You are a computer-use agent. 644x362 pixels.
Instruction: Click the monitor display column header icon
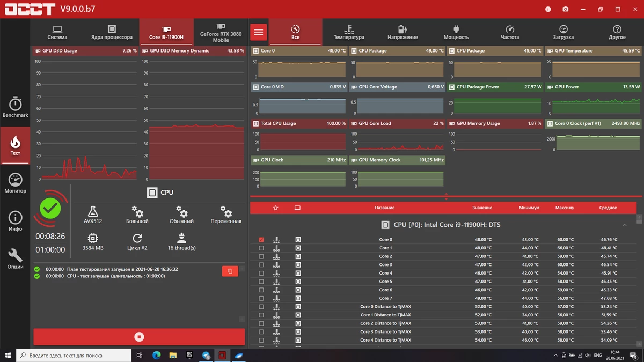298,208
